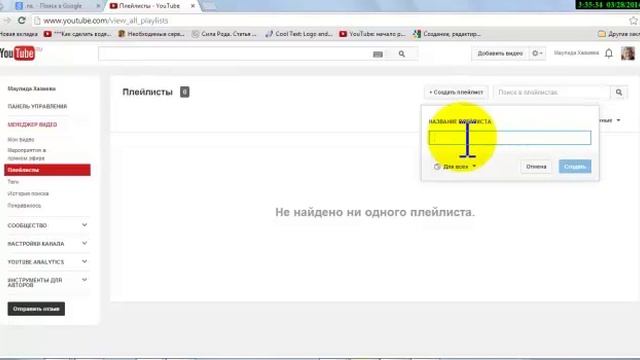640x360 pixels.
Task: Open the user avatar menu
Action: pyautogui.click(x=628, y=53)
